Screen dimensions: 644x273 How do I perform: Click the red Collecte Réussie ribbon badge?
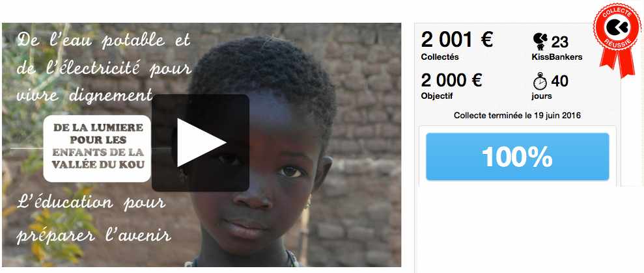(x=617, y=39)
